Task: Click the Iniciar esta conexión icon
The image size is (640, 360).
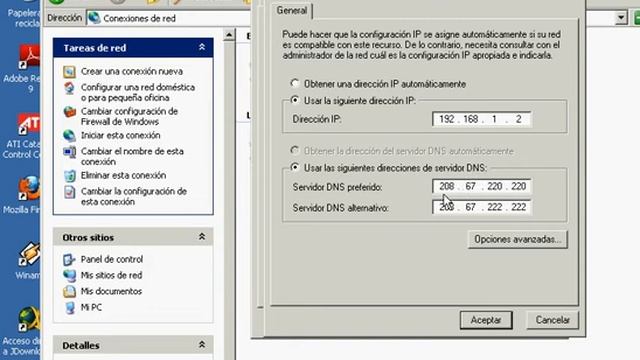Action: pos(69,136)
